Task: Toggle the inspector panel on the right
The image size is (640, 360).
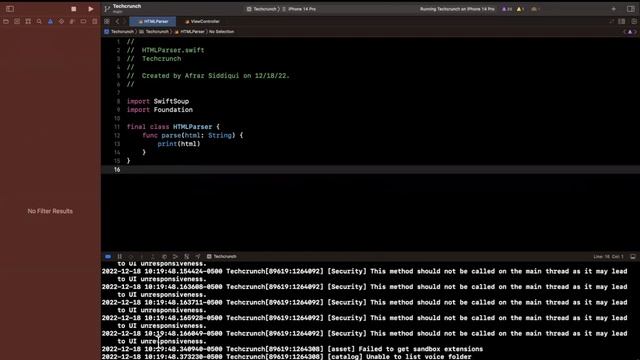Action: click(x=631, y=9)
